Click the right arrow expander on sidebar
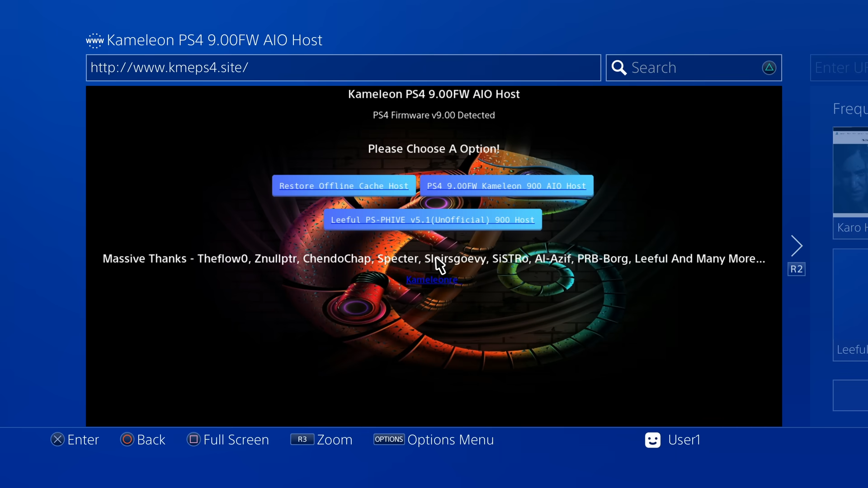The image size is (868, 488). point(797,244)
